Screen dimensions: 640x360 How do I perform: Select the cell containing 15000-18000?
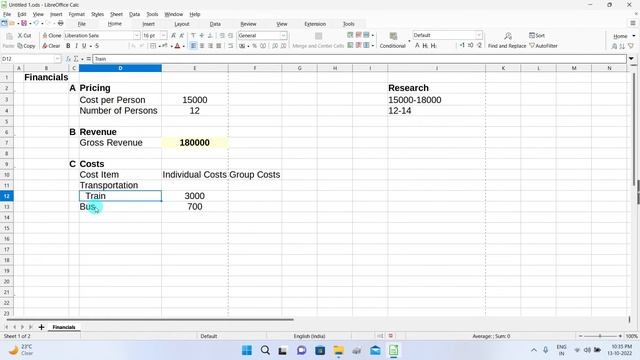click(x=436, y=100)
